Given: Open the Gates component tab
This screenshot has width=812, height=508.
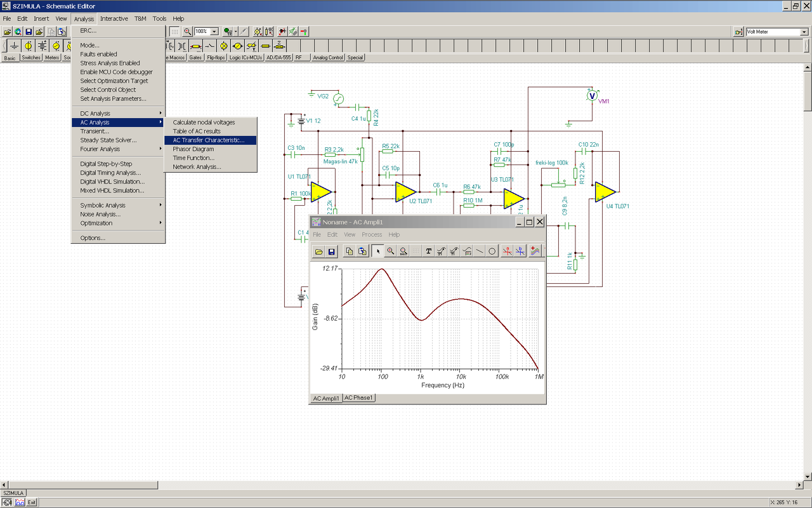Looking at the screenshot, I should coord(195,58).
